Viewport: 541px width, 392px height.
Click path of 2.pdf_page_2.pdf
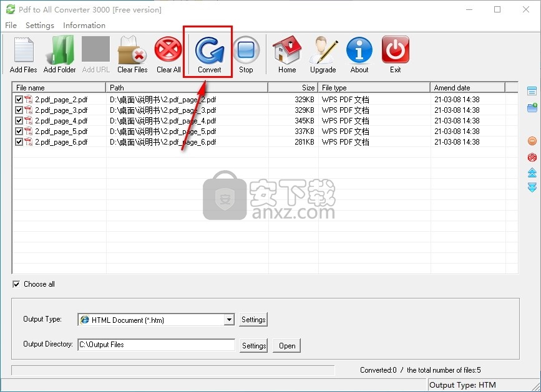point(163,100)
